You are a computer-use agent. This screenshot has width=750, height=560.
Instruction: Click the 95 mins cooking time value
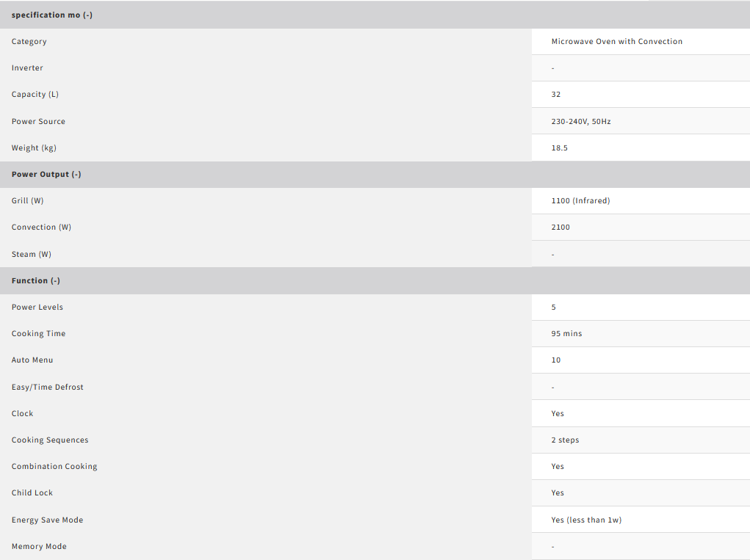pyautogui.click(x=566, y=333)
